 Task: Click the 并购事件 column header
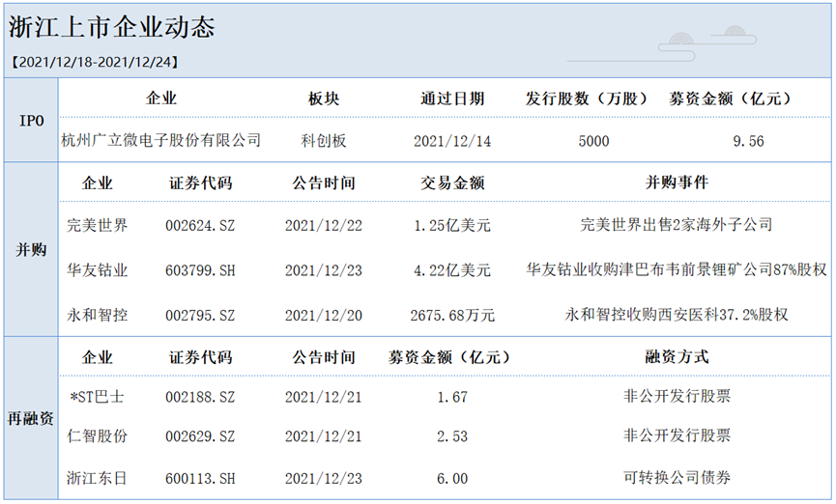point(677,182)
